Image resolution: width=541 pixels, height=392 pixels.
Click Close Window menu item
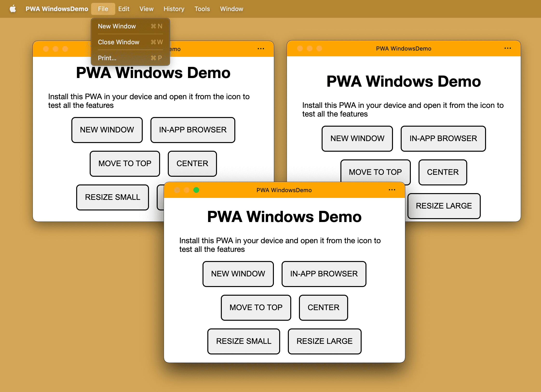pos(119,42)
